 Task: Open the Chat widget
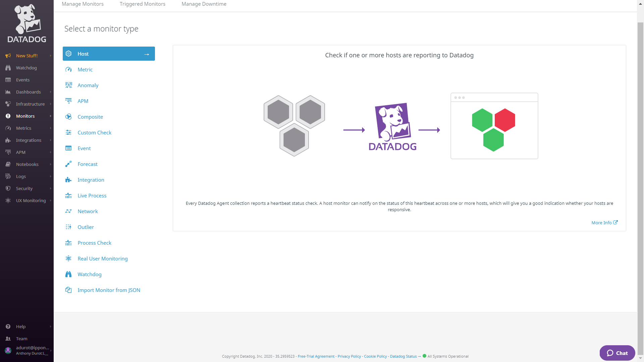click(617, 353)
